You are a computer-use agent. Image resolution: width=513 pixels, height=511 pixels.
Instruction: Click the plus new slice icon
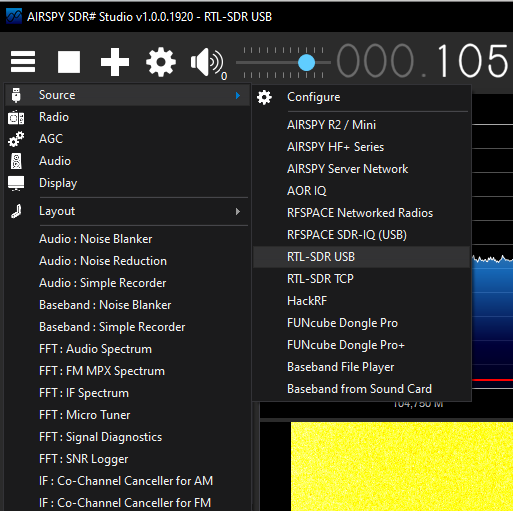tap(115, 62)
